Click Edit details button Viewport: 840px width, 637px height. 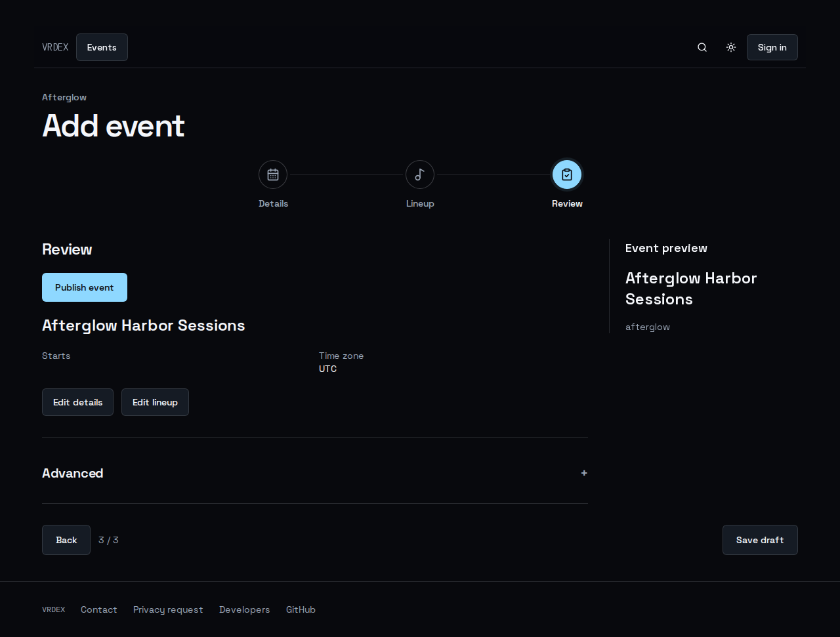tap(77, 402)
